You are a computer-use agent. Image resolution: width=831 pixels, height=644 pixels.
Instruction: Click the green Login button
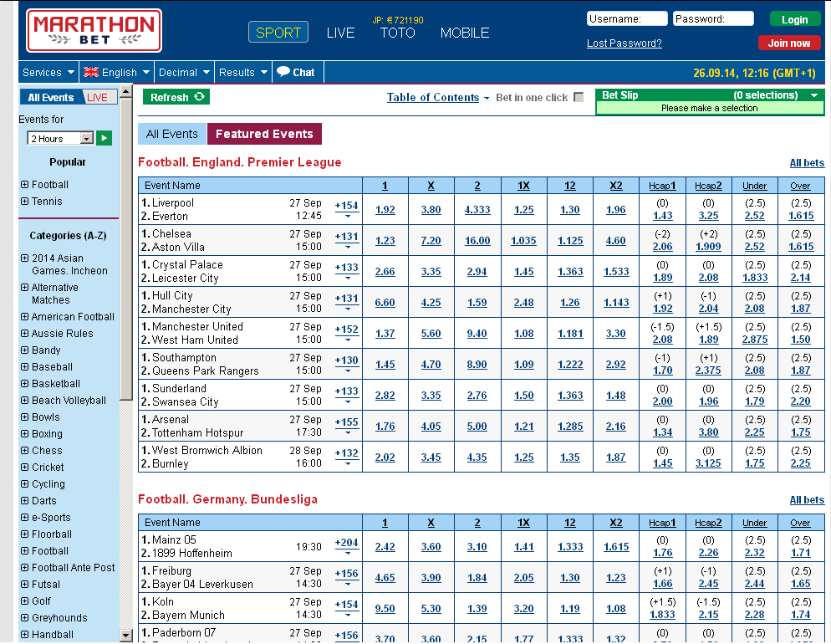795,19
